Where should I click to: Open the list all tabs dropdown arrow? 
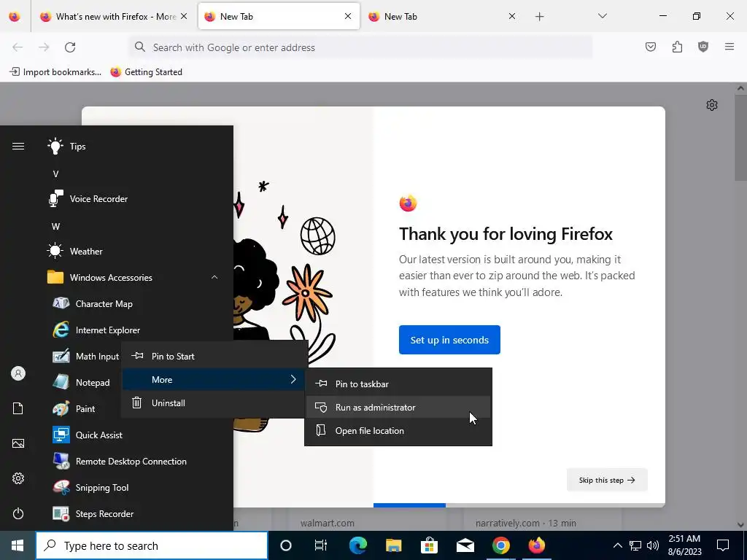pyautogui.click(x=602, y=17)
